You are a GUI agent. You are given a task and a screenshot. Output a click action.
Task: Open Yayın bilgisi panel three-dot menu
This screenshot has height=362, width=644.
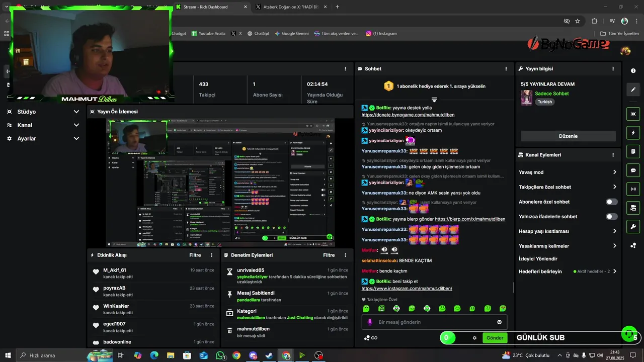pyautogui.click(x=613, y=69)
